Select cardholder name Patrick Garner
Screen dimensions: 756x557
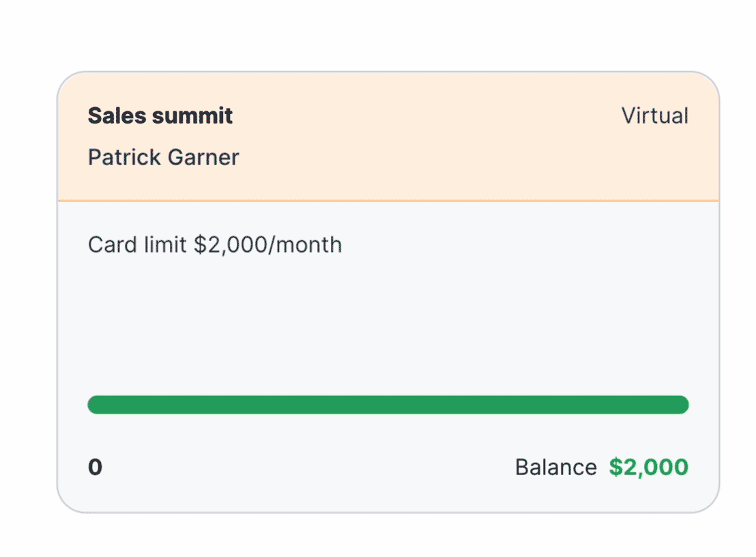(x=164, y=158)
